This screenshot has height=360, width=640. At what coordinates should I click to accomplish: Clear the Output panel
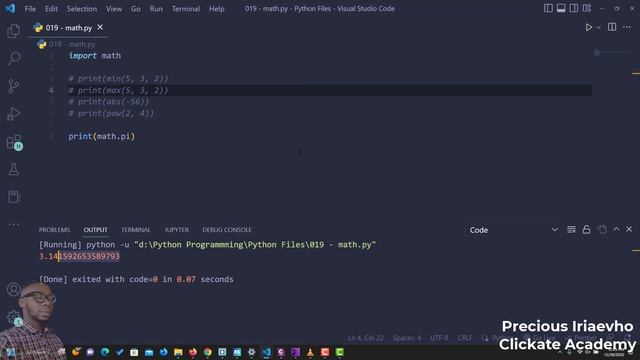pos(571,229)
